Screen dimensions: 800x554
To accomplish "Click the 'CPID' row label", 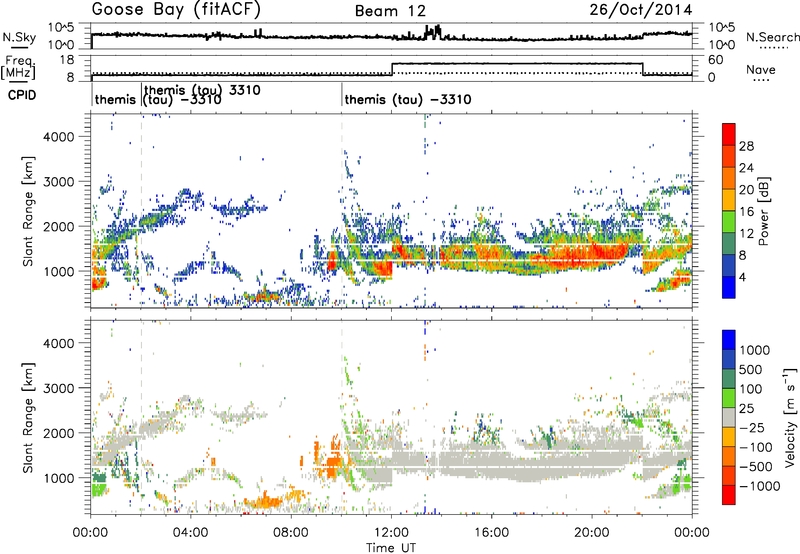I will pyautogui.click(x=22, y=95).
